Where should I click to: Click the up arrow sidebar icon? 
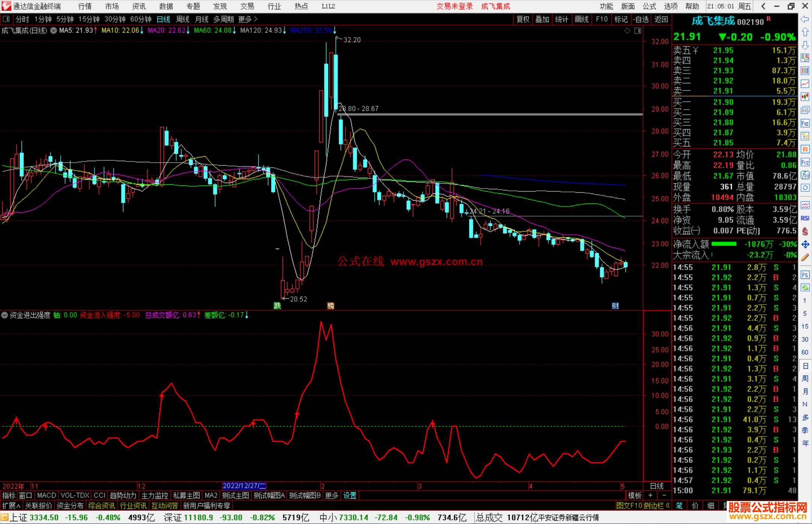(805, 32)
